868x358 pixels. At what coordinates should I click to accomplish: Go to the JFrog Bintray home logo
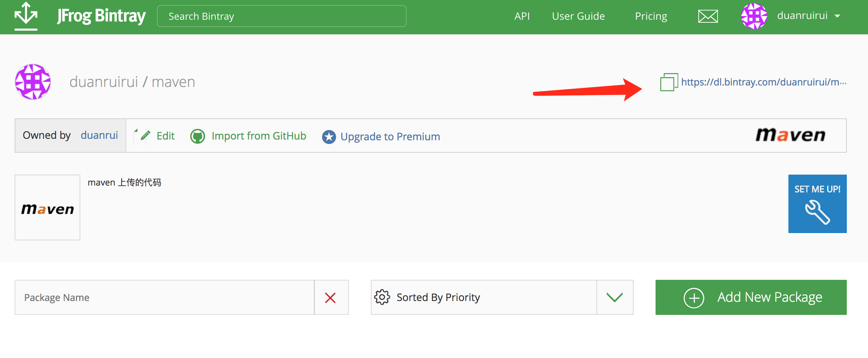coord(101,16)
